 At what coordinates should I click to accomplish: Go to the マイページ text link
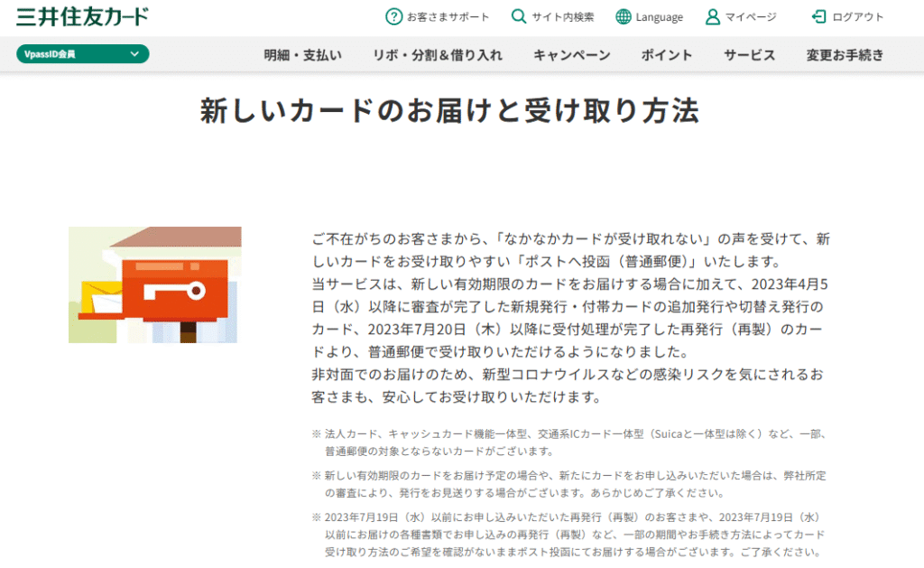click(751, 17)
